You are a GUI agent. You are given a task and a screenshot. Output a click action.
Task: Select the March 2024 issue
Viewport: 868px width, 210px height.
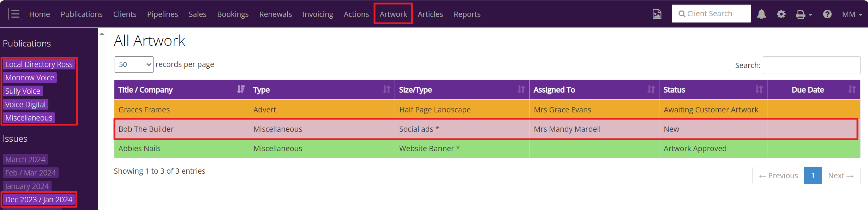(x=25, y=159)
